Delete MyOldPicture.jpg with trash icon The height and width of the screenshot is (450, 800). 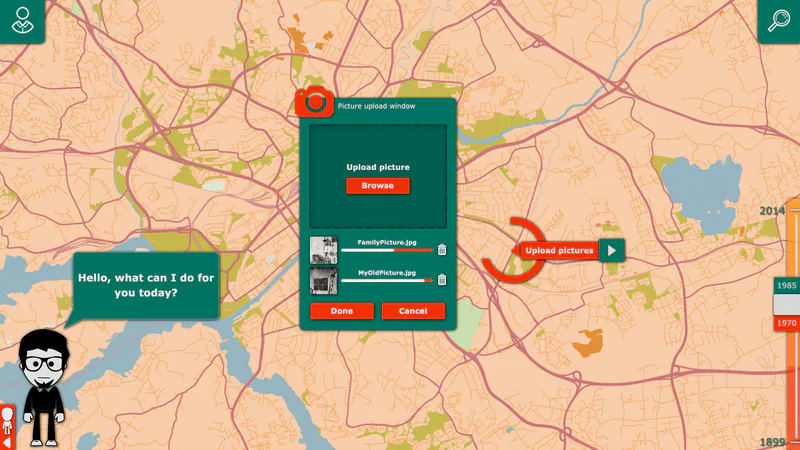pos(442,279)
